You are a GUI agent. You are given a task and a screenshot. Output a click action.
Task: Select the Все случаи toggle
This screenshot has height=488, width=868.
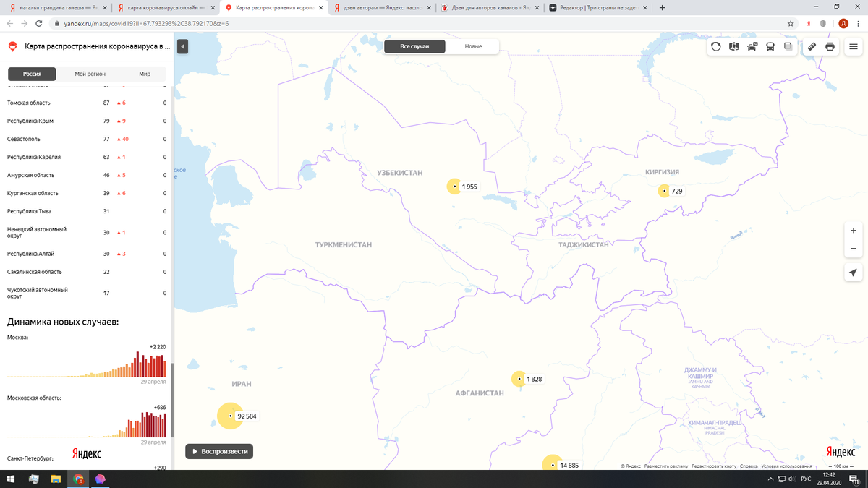414,46
